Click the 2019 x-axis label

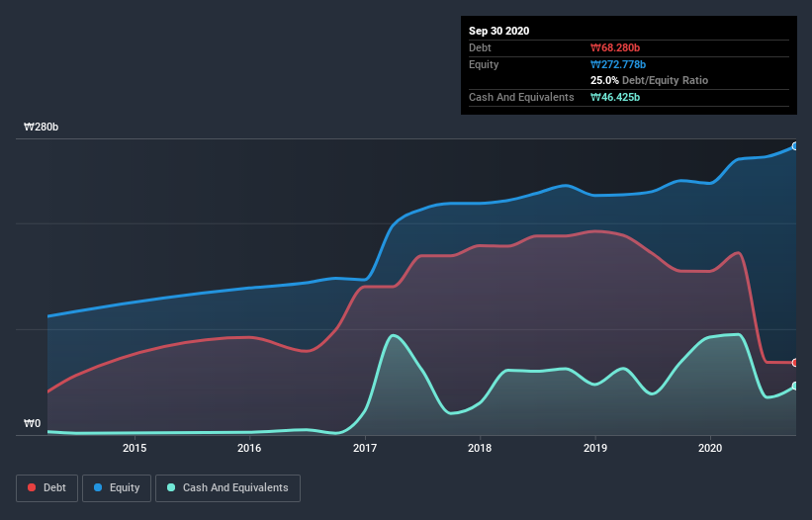[595, 448]
